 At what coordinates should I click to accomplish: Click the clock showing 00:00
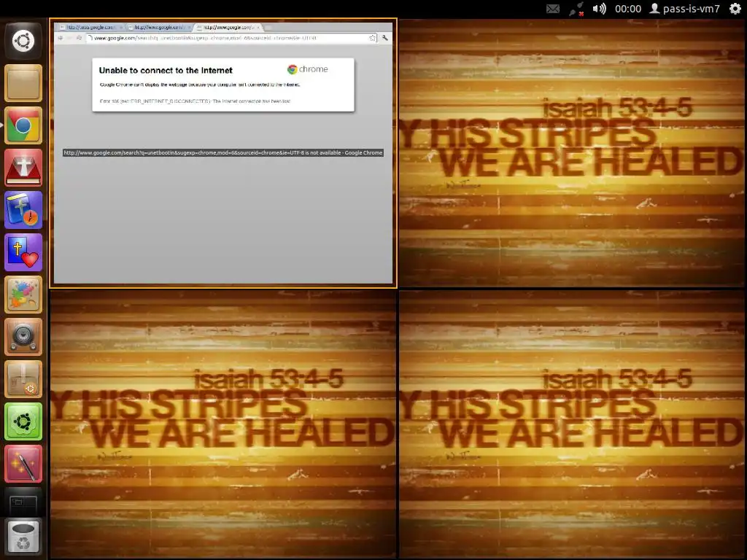click(x=628, y=9)
